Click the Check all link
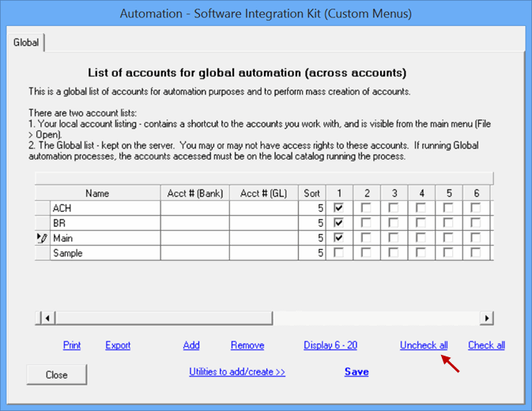This screenshot has height=411, width=532. (x=486, y=345)
